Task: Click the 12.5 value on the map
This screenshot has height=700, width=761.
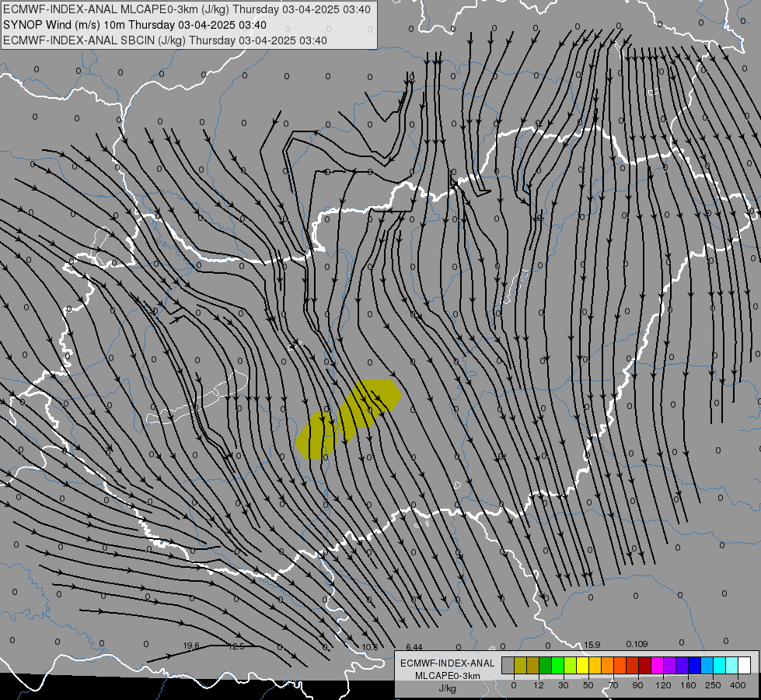Action: tap(236, 646)
